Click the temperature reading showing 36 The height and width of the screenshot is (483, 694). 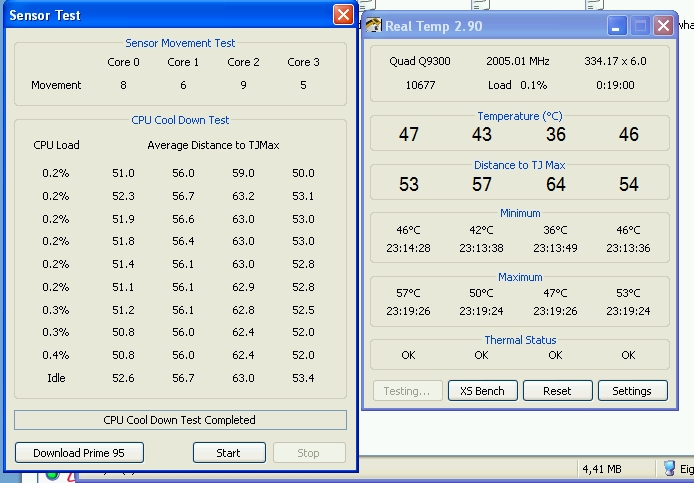click(x=555, y=134)
